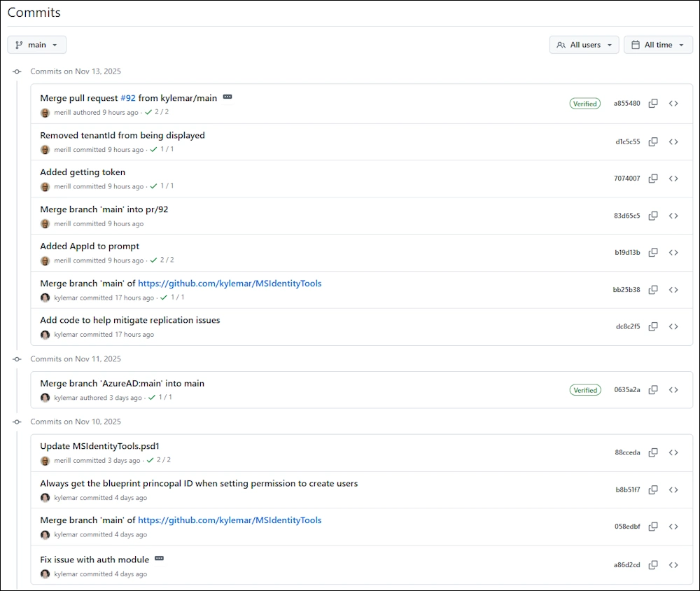Browse repository at commit 0635a2a
The image size is (700, 591).
(x=673, y=390)
